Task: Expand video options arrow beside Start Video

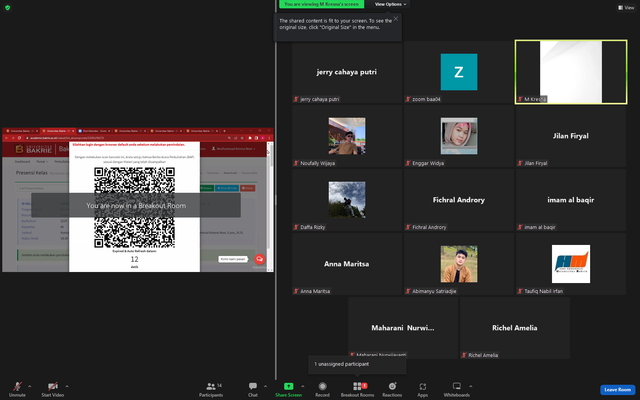Action: [67, 386]
